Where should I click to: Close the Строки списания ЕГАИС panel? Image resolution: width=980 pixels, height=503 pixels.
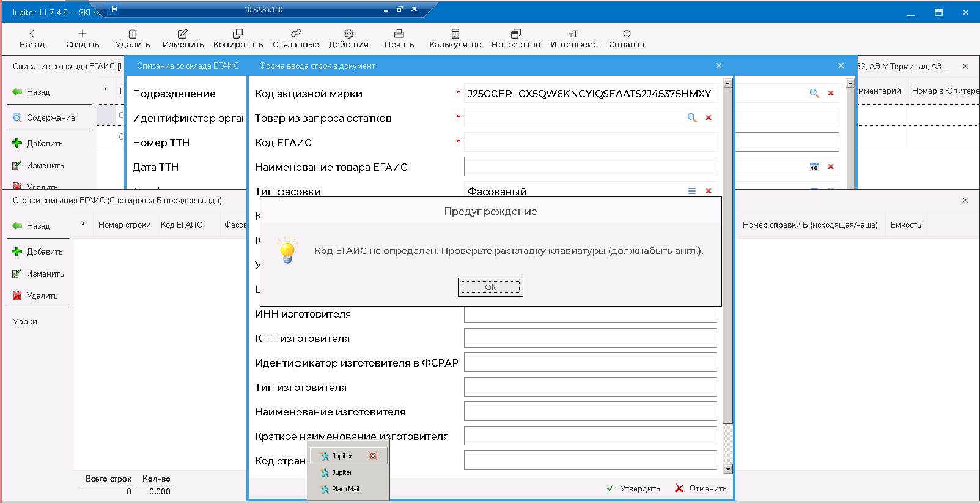[965, 200]
